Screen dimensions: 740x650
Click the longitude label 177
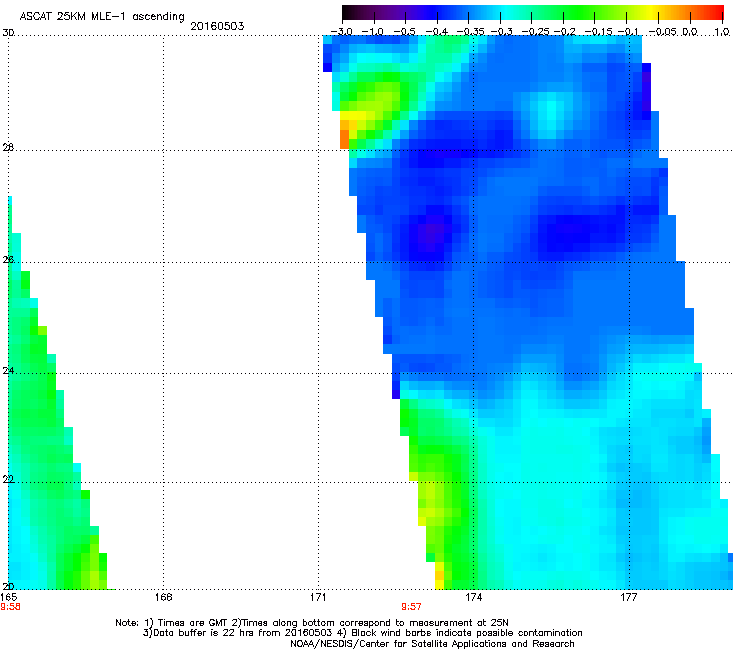(628, 597)
